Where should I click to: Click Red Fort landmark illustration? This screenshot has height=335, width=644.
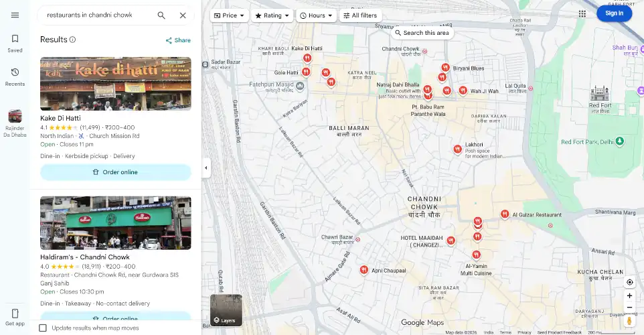coord(600,94)
